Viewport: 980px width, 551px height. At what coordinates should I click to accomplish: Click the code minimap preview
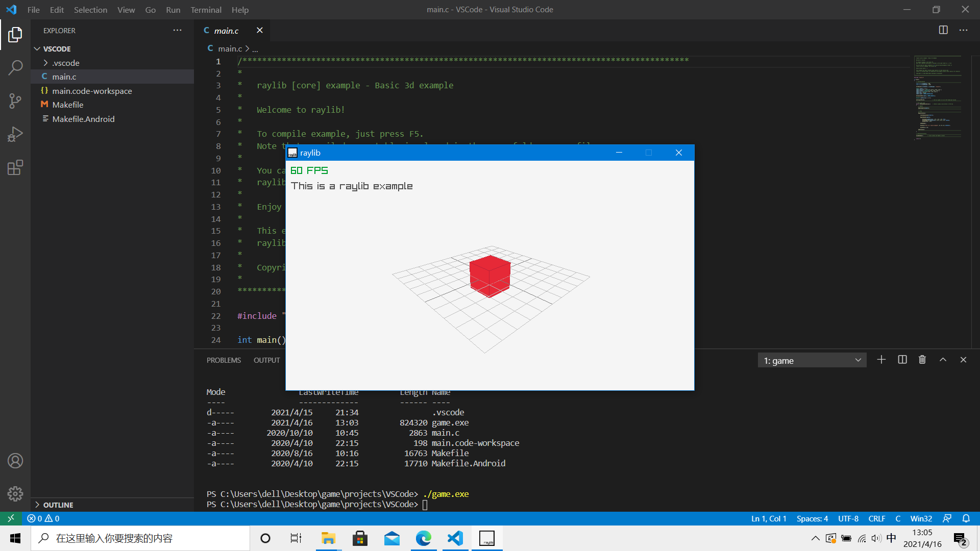pos(938,97)
